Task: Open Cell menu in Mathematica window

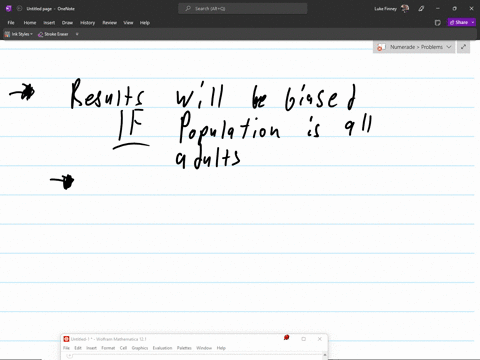Action: click(123, 348)
